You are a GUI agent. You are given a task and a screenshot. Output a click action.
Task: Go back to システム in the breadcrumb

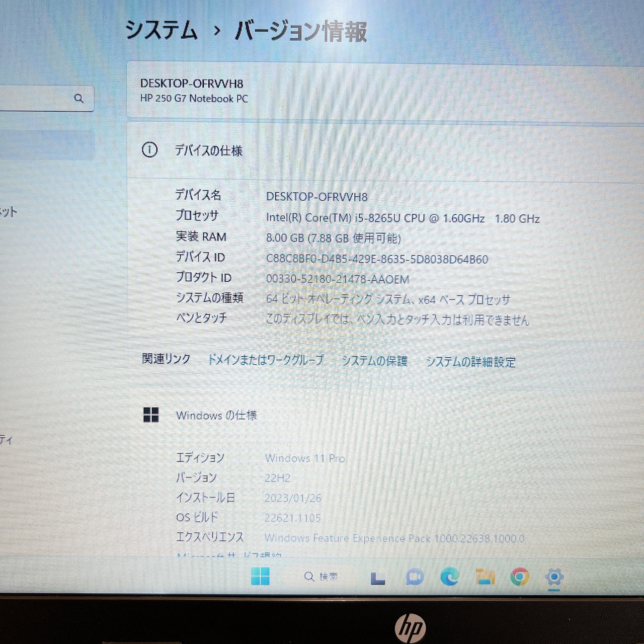(x=162, y=30)
